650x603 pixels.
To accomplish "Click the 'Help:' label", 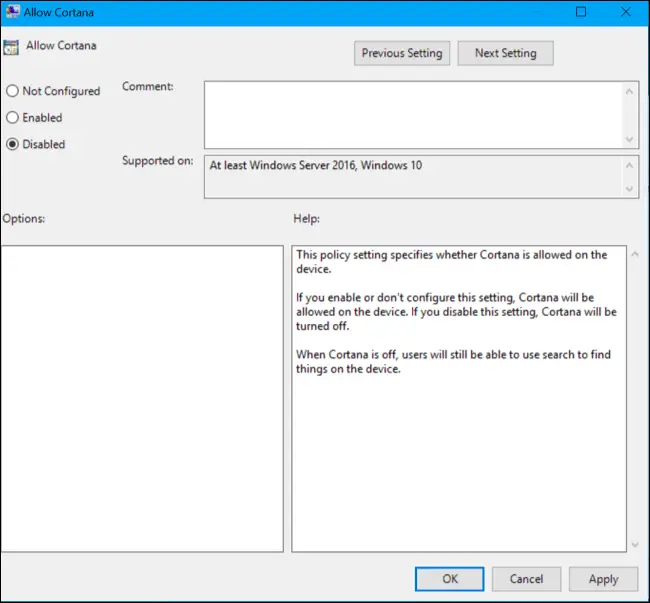I will pyautogui.click(x=306, y=218).
